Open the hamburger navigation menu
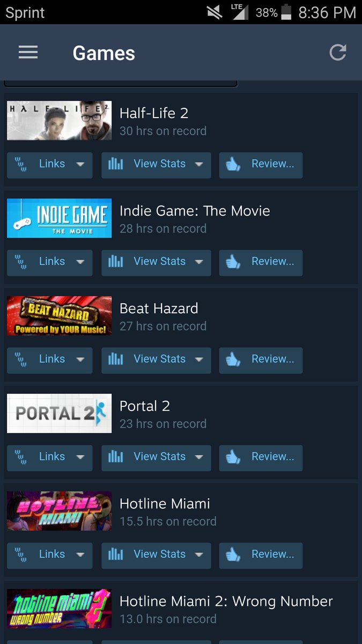The width and height of the screenshot is (362, 644). point(28,52)
